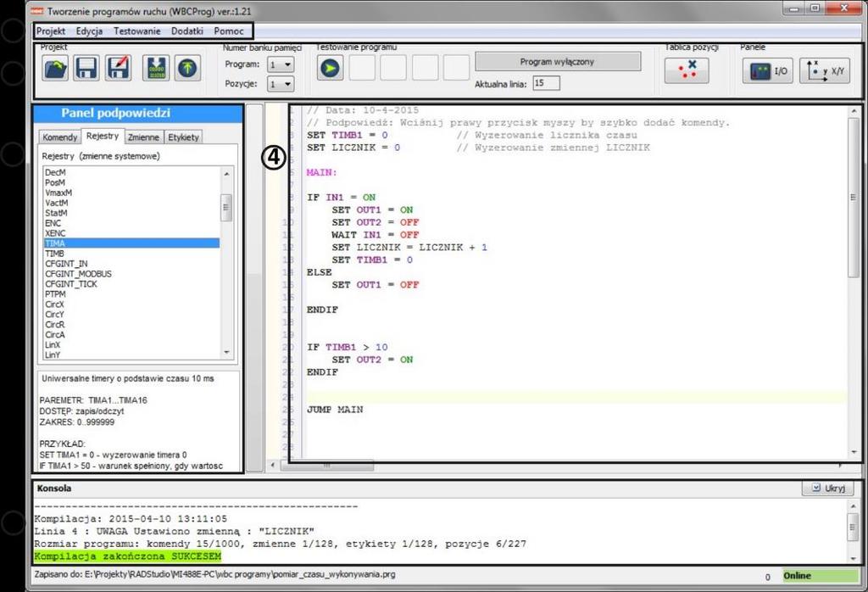The image size is (868, 592).
Task: Select the highlighted TIMA register
Action: pyautogui.click(x=131, y=243)
